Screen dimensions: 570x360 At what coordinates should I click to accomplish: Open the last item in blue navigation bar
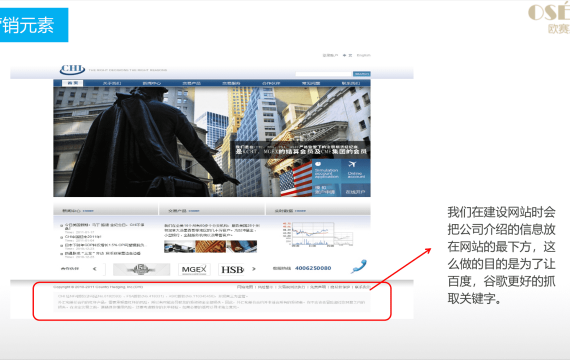(x=351, y=83)
